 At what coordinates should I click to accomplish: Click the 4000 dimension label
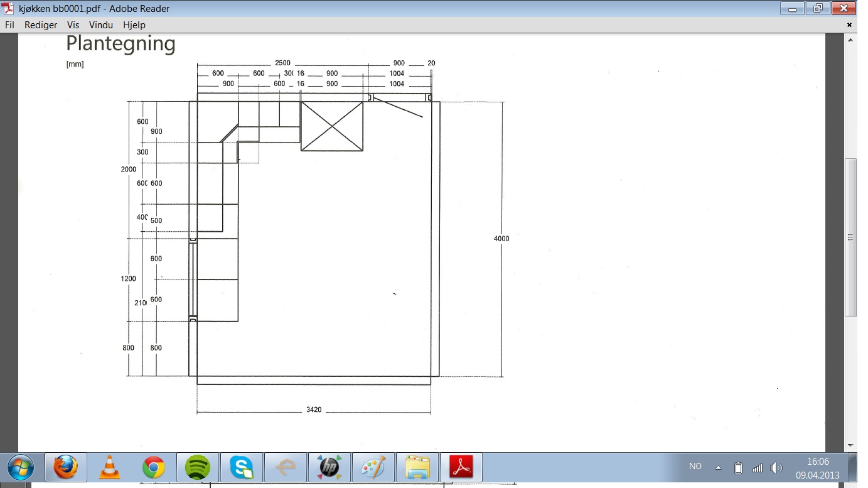point(501,239)
